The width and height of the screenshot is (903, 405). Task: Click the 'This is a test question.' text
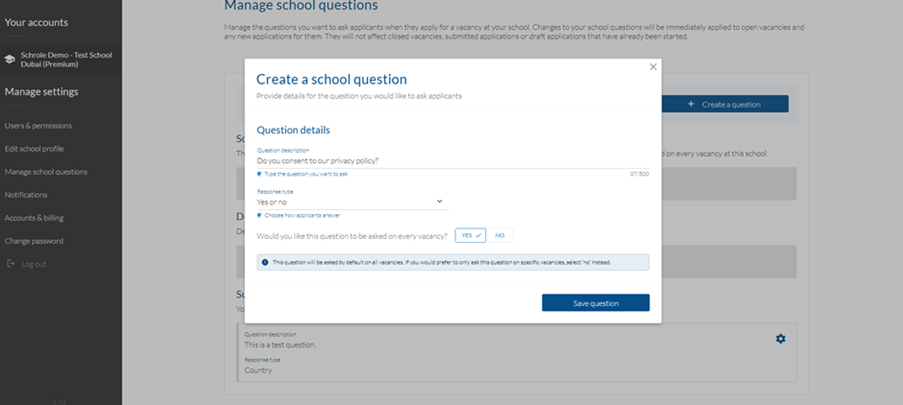[x=280, y=345]
